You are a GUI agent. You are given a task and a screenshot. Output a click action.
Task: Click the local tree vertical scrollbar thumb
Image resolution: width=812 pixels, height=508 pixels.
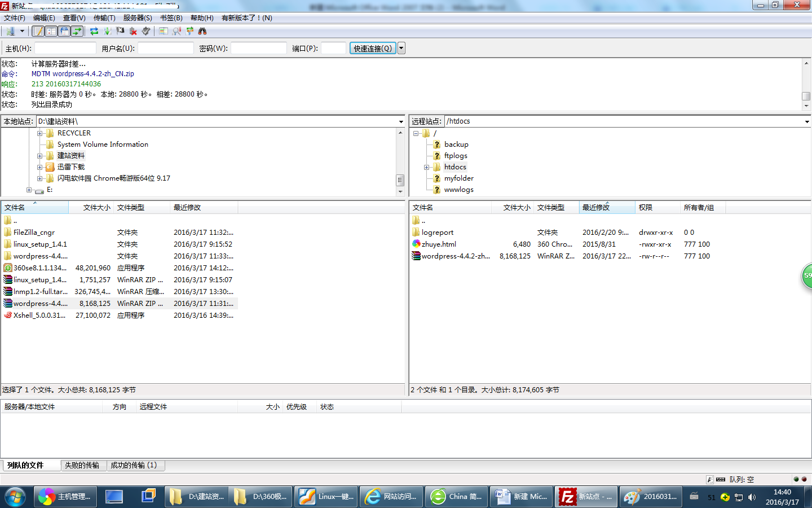(400, 180)
